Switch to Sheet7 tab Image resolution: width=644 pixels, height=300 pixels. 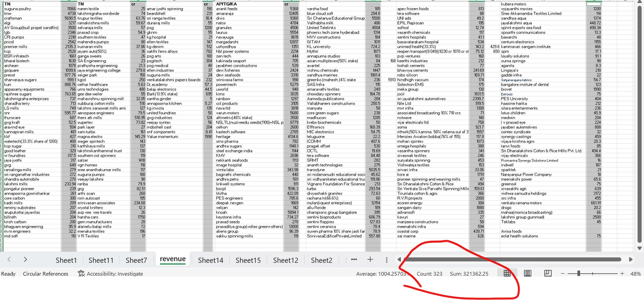[136, 260]
